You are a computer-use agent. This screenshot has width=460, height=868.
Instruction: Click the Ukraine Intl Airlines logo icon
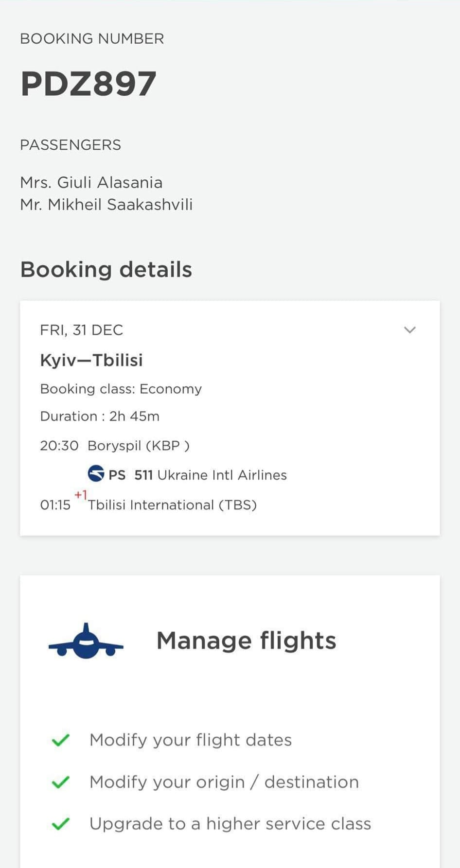coord(96,473)
